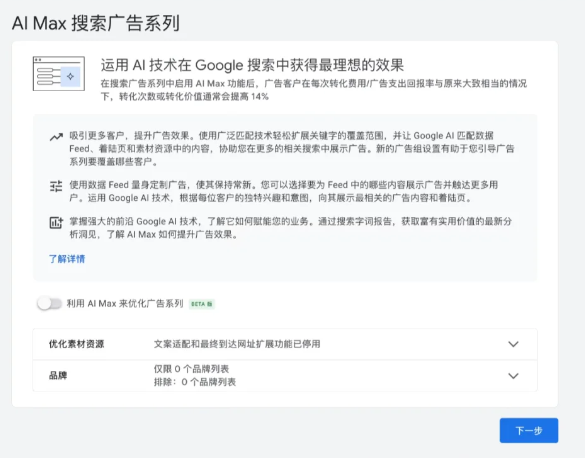This screenshot has height=458, width=585.
Task: Click the trending-up arrow icon
Action: point(56,137)
